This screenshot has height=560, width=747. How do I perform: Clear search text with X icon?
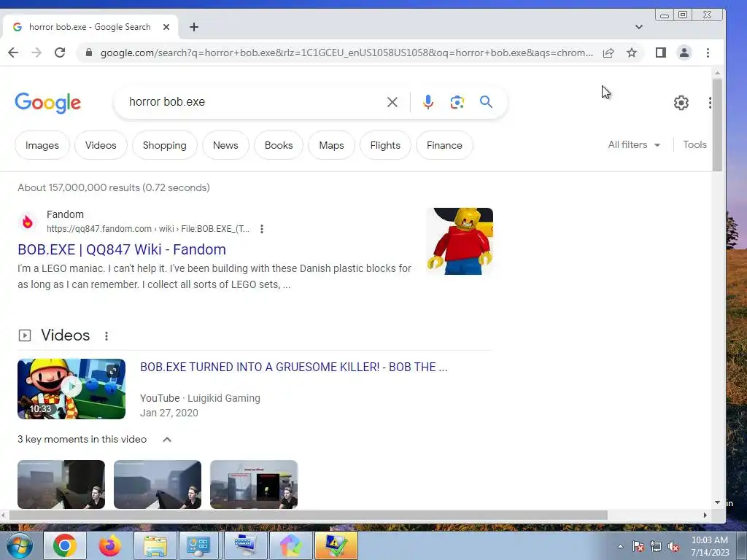pyautogui.click(x=392, y=102)
